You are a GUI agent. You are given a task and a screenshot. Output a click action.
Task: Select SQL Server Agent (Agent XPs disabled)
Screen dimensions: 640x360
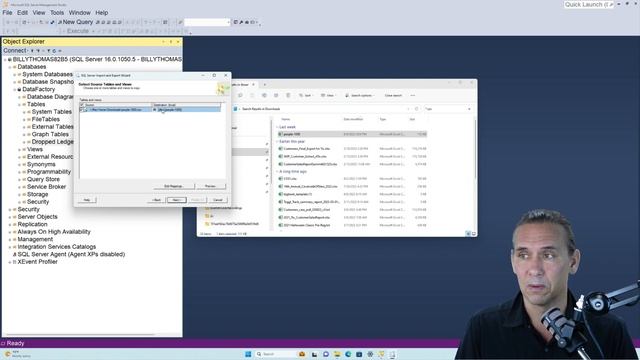[x=71, y=254]
